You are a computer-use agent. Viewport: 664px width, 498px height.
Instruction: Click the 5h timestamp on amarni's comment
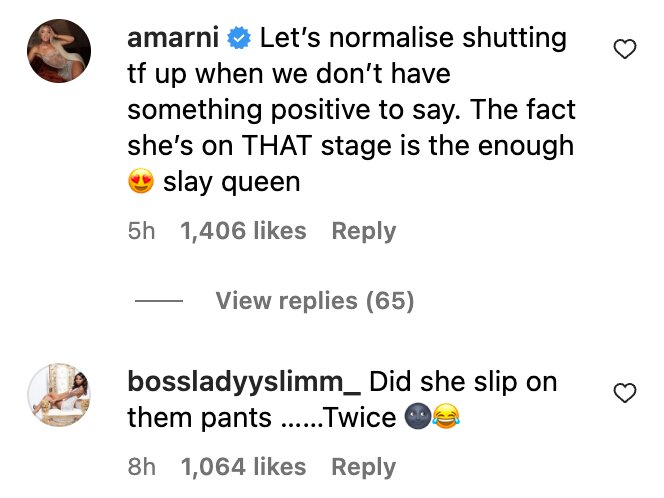pos(142,231)
